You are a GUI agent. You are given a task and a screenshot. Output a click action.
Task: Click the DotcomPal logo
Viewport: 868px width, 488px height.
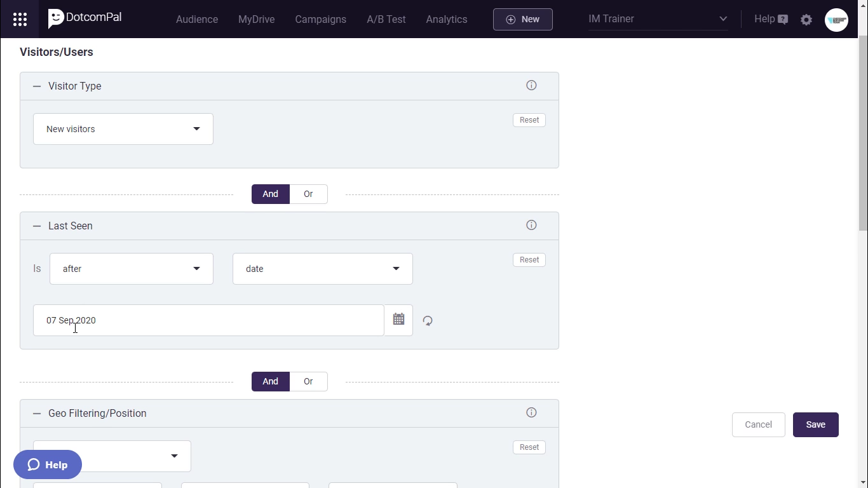pyautogui.click(x=85, y=18)
